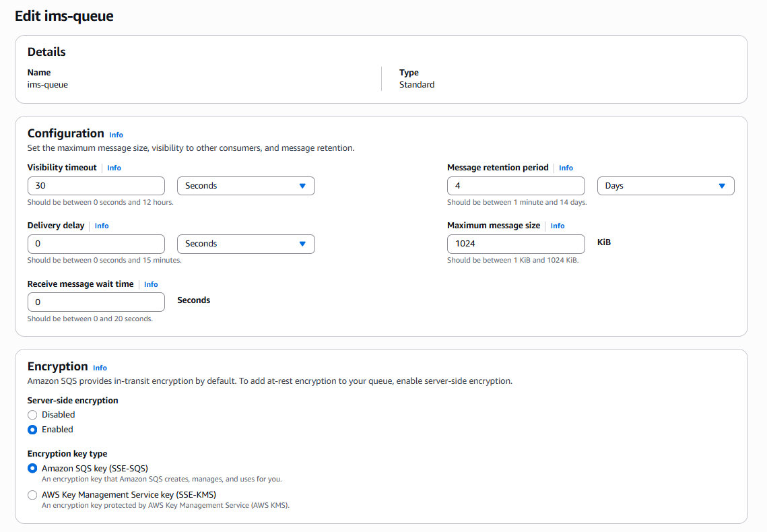Open the Visibility timeout units dropdown
767x532 pixels.
pos(246,186)
